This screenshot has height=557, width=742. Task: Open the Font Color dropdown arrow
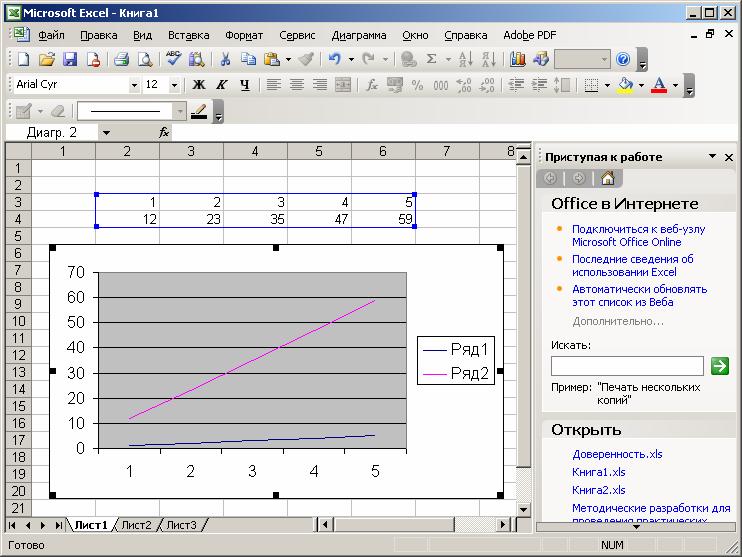click(675, 85)
